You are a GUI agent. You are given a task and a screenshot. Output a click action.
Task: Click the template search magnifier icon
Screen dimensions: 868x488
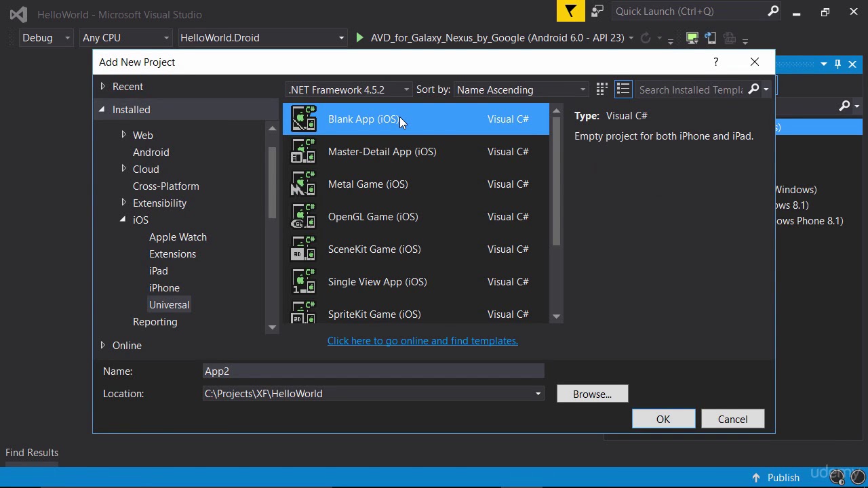pyautogui.click(x=753, y=89)
